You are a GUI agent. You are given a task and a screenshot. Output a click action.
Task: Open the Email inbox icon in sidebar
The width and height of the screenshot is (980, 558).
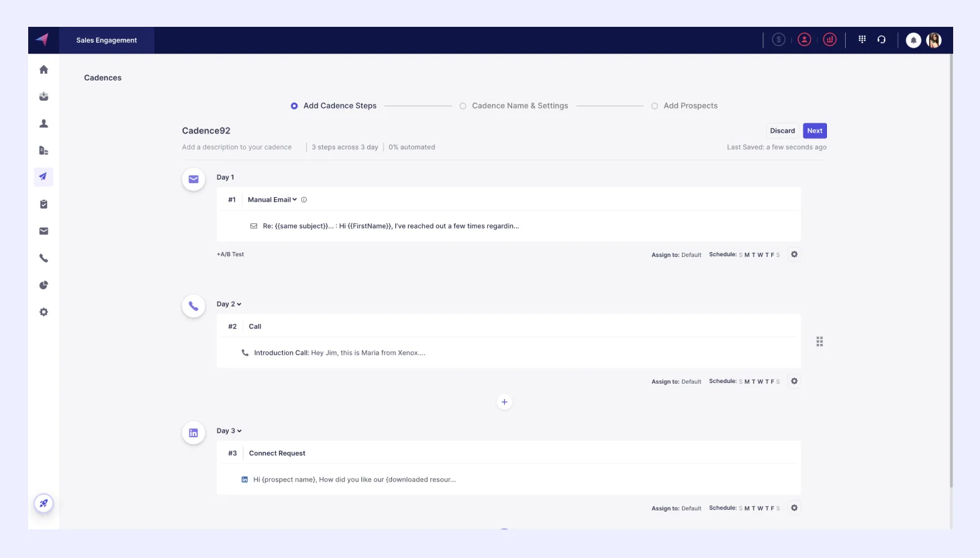tap(44, 231)
